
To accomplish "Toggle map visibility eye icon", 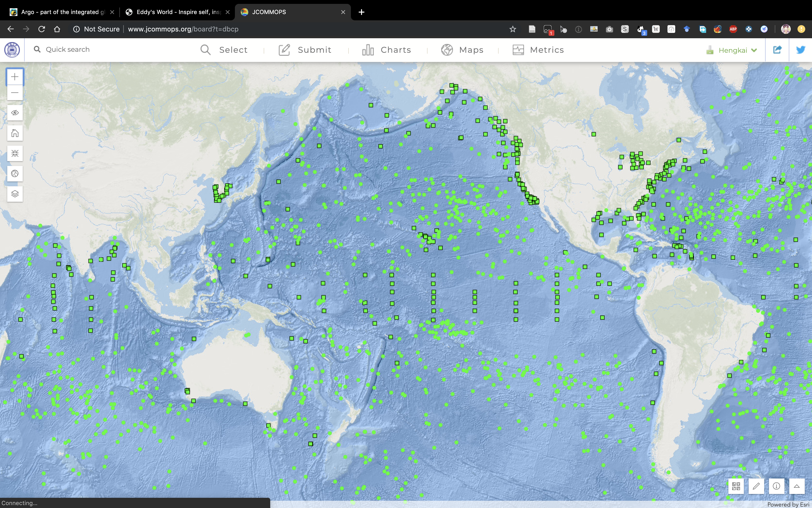I will (x=15, y=113).
